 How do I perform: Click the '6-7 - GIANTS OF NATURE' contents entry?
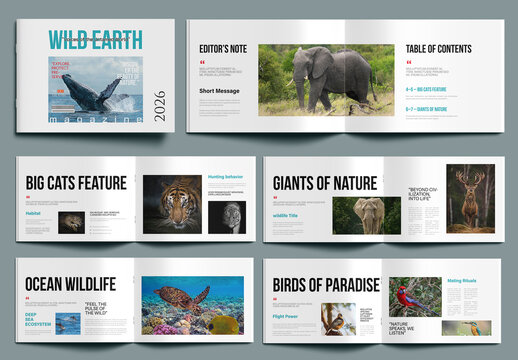[426, 109]
